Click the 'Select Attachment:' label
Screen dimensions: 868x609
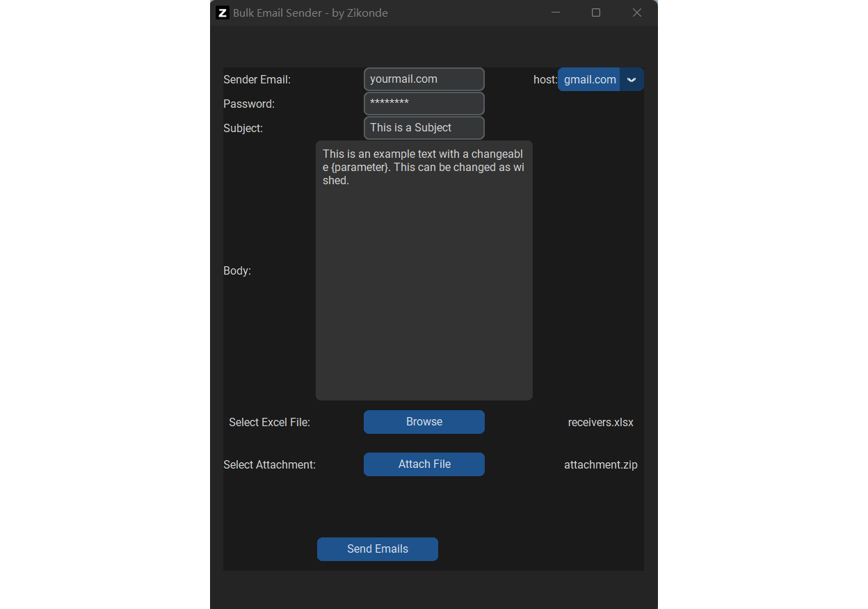269,464
